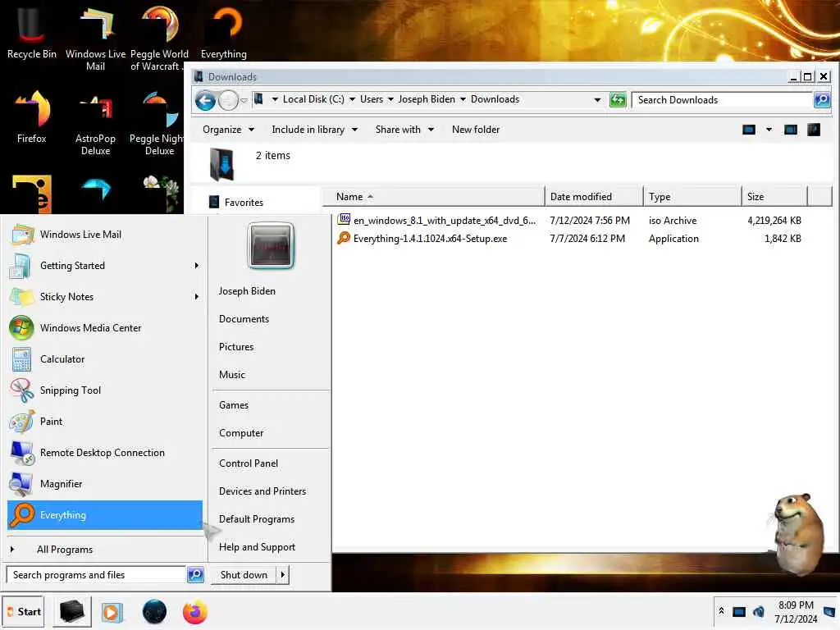Click the Forward arrow in Downloads window
This screenshot has width=840, height=630.
[228, 100]
